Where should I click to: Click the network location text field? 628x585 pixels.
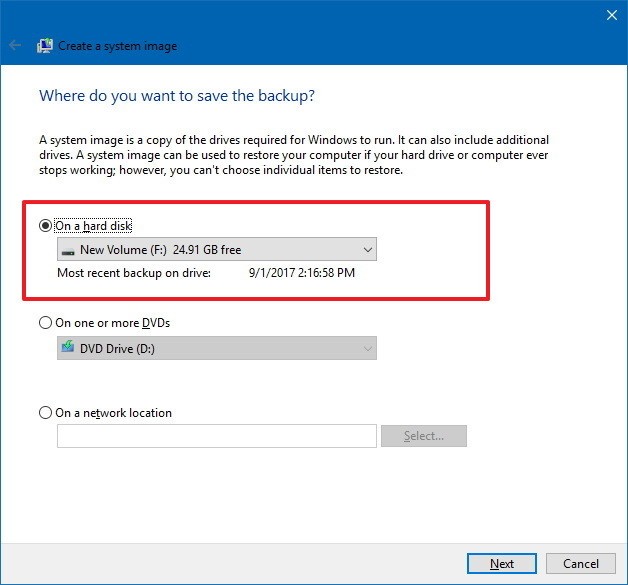(x=217, y=436)
